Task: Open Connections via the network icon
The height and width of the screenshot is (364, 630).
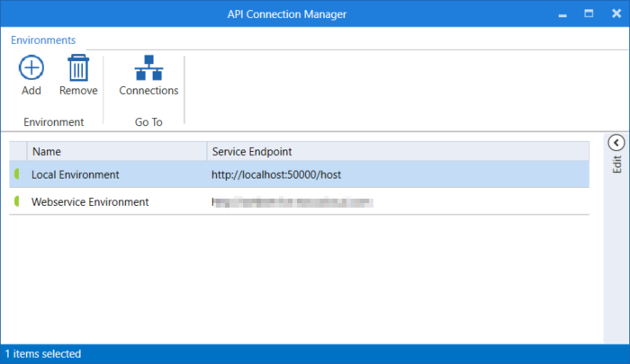Action: point(148,68)
